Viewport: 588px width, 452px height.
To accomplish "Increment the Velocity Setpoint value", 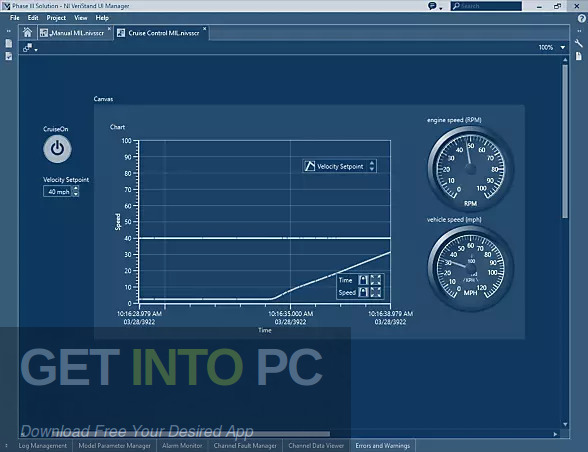I will point(76,189).
